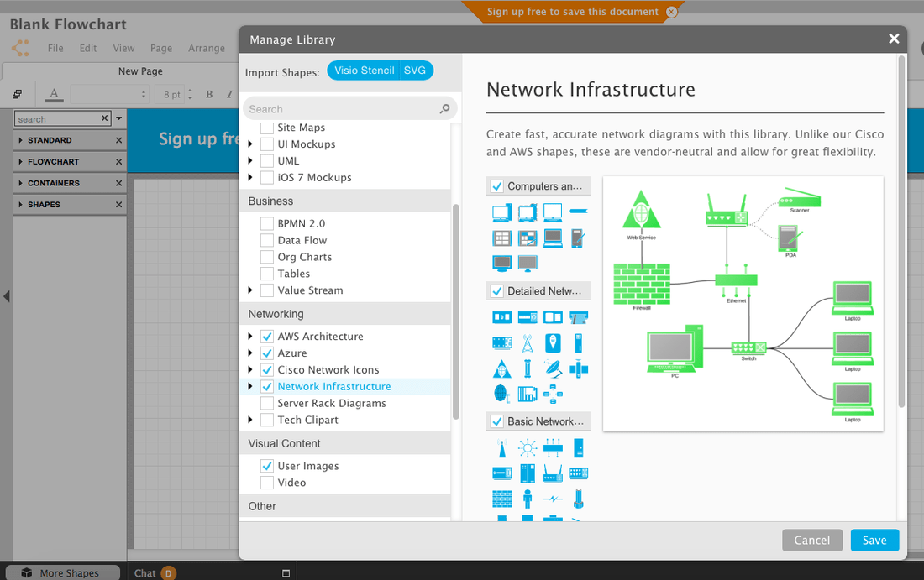Open the Edit menu
The image size is (924, 580).
[x=88, y=49]
